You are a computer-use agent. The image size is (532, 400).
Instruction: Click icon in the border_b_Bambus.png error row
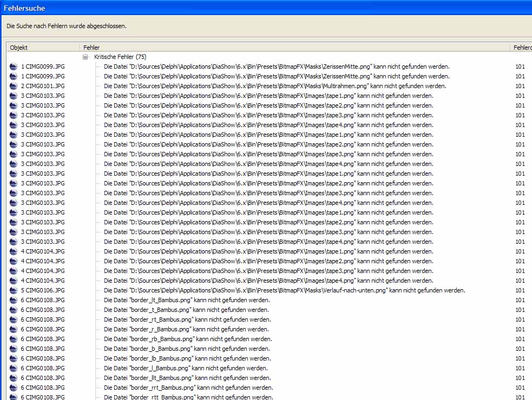[14, 349]
